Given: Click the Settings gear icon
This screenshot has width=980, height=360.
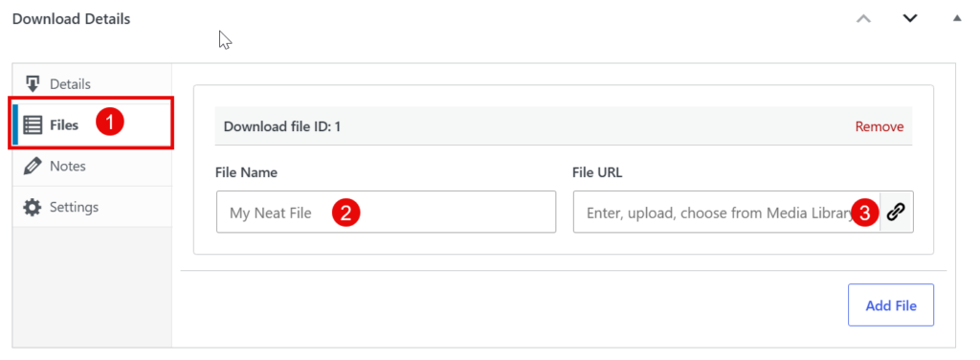Looking at the screenshot, I should (33, 207).
